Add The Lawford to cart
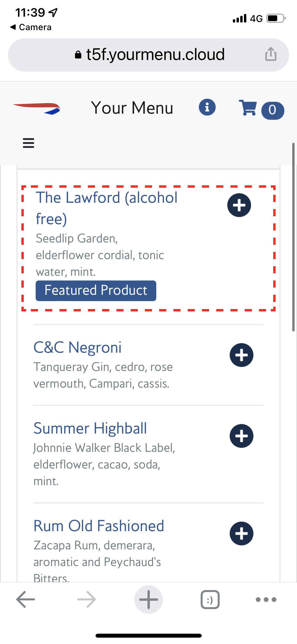 [x=239, y=205]
